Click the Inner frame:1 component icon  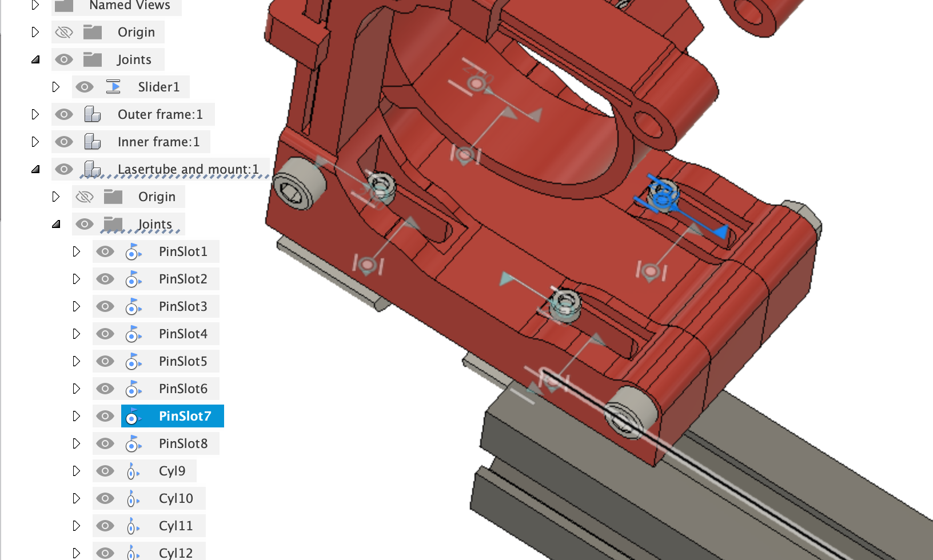91,142
